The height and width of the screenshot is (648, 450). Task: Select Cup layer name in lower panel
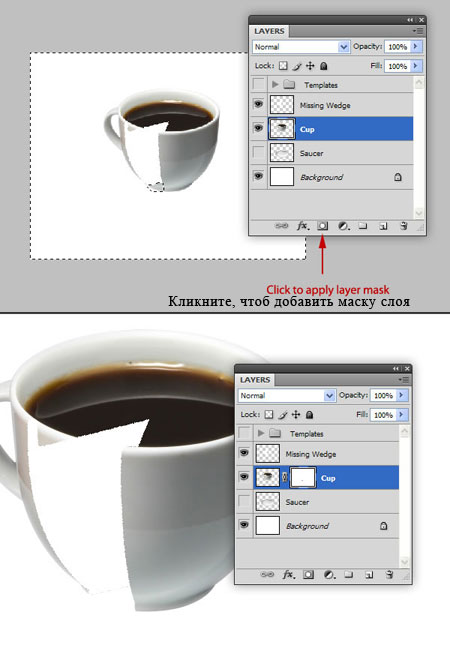coord(328,478)
